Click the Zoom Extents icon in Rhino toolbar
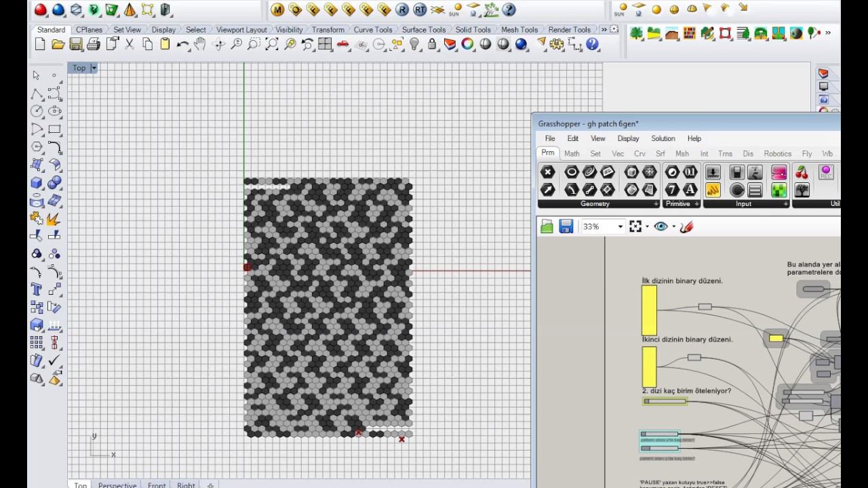 (272, 44)
